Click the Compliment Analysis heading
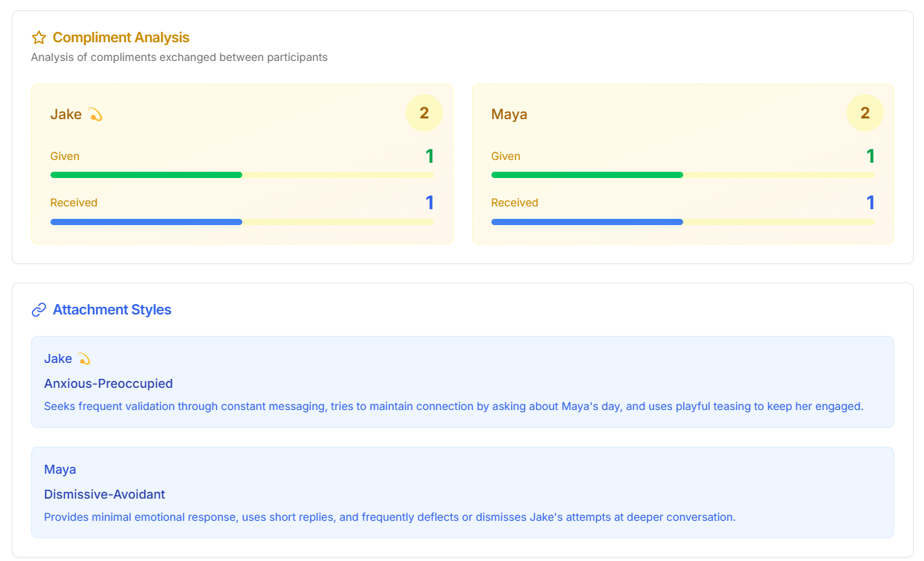 click(x=121, y=37)
